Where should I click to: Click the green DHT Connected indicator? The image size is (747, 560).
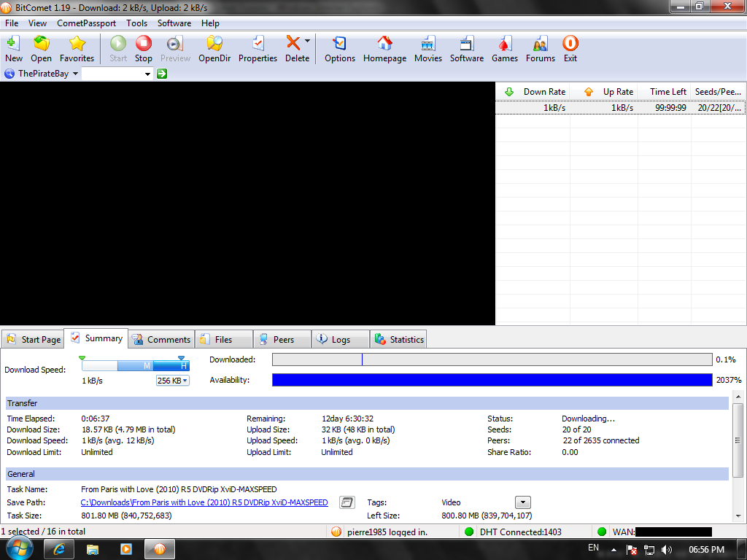click(x=469, y=532)
